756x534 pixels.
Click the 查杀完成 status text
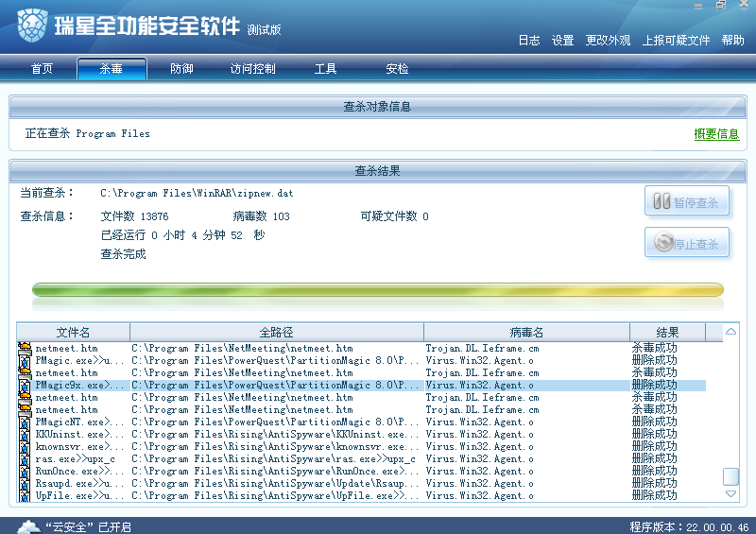123,254
